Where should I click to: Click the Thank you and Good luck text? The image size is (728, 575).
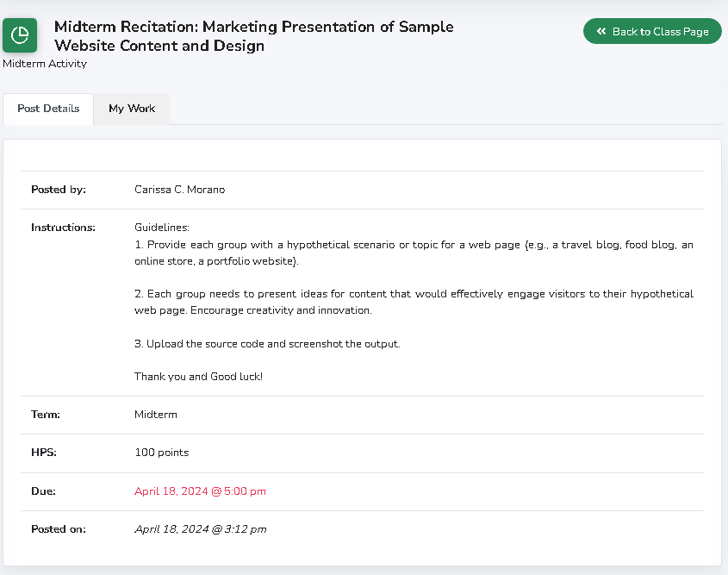(198, 377)
